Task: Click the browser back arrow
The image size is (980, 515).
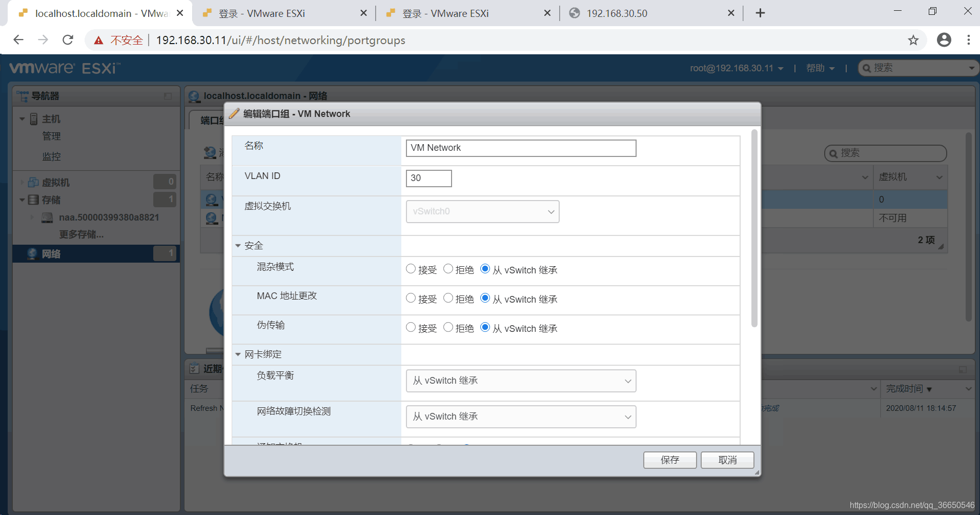Action: 18,40
